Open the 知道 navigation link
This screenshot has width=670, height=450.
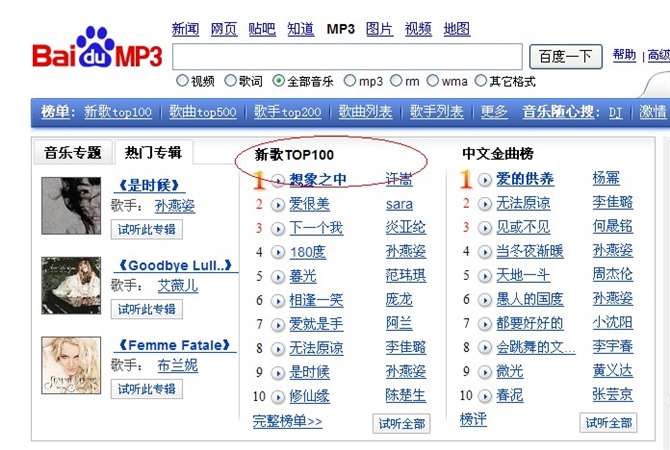[300, 29]
